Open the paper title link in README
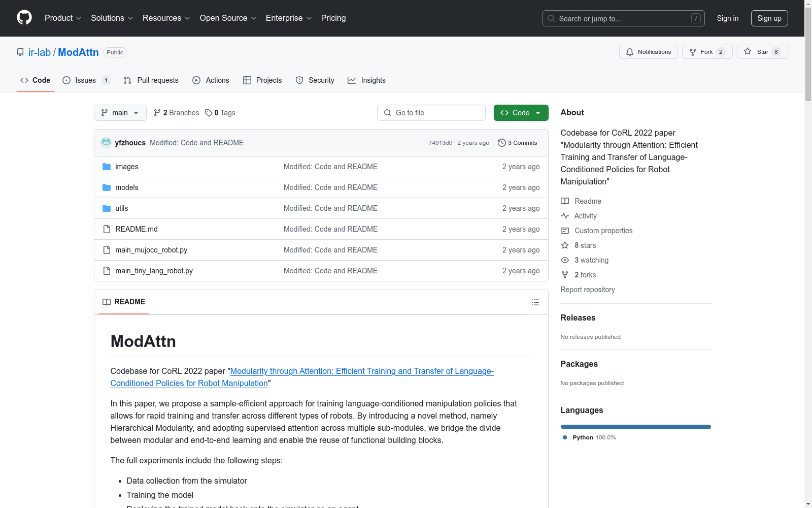The image size is (812, 508). [x=302, y=377]
